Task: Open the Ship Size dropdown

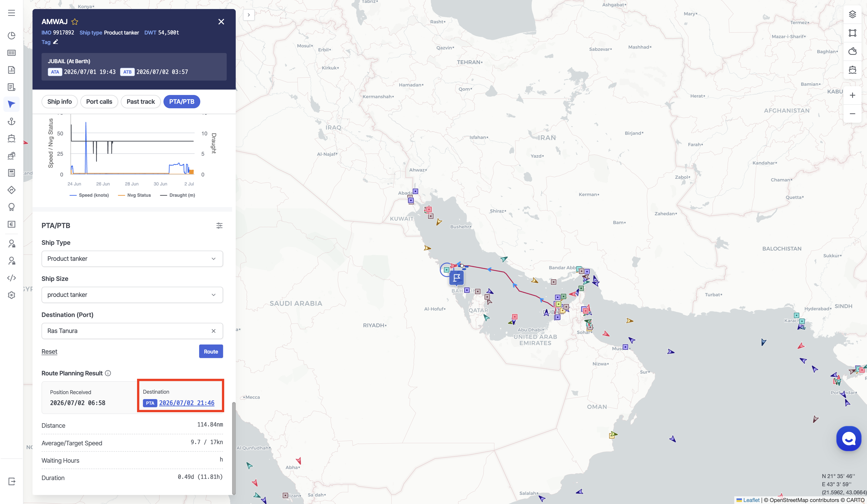Action: (132, 295)
